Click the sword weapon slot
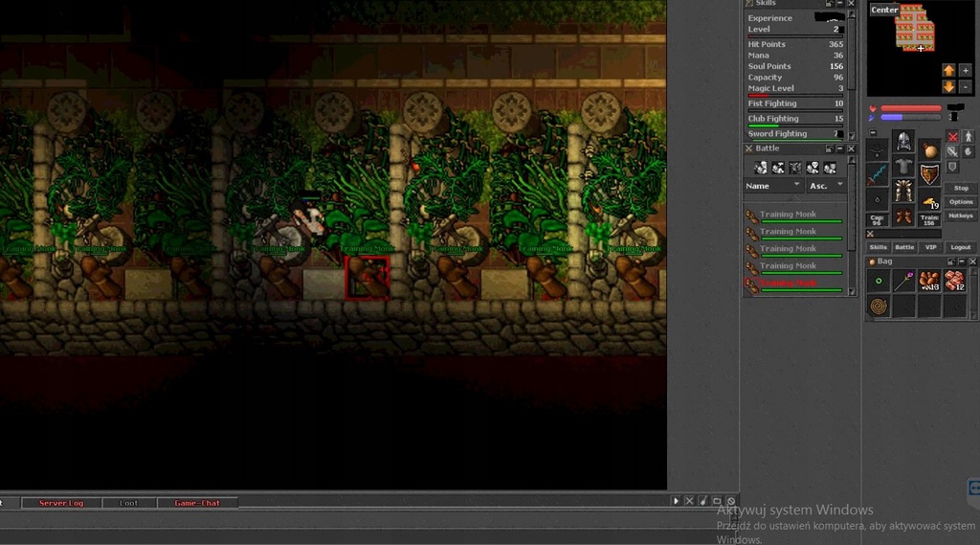The width and height of the screenshot is (980, 545). click(x=878, y=174)
